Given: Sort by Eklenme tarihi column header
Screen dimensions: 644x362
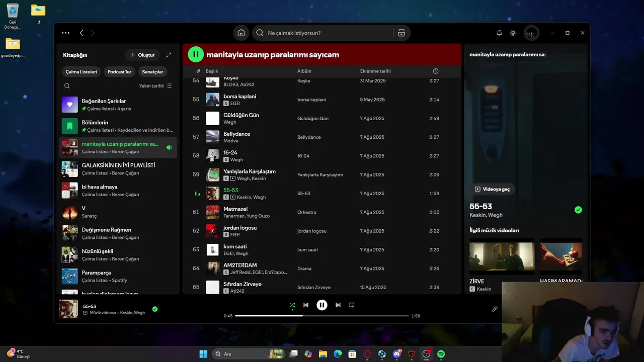Looking at the screenshot, I should [375, 71].
